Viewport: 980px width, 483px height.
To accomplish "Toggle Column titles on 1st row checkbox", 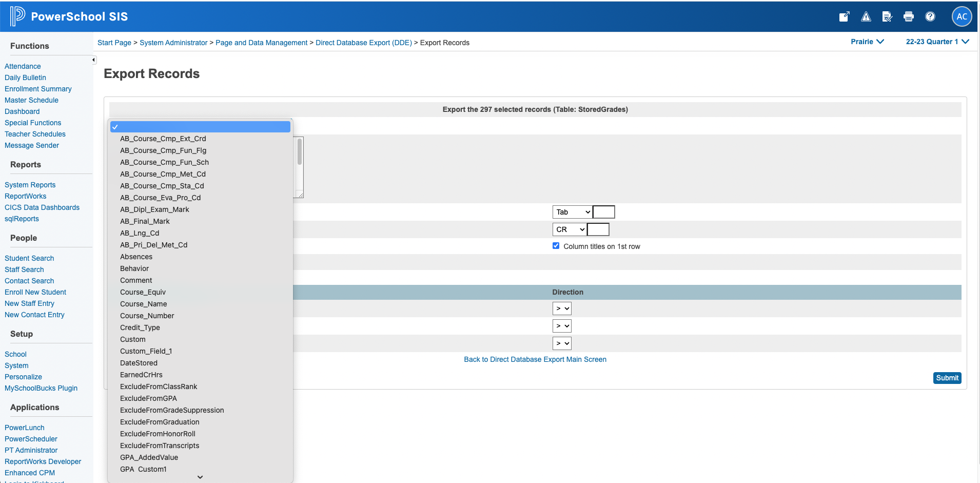I will pyautogui.click(x=556, y=246).
